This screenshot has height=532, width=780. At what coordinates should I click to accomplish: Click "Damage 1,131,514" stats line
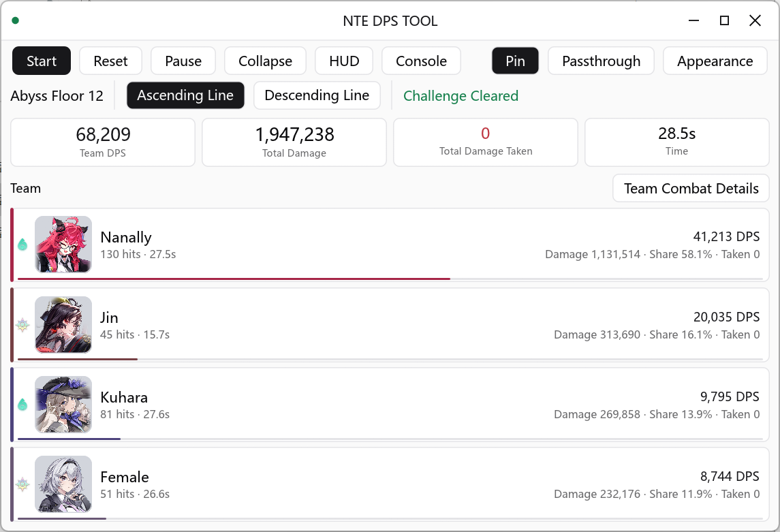(x=652, y=254)
